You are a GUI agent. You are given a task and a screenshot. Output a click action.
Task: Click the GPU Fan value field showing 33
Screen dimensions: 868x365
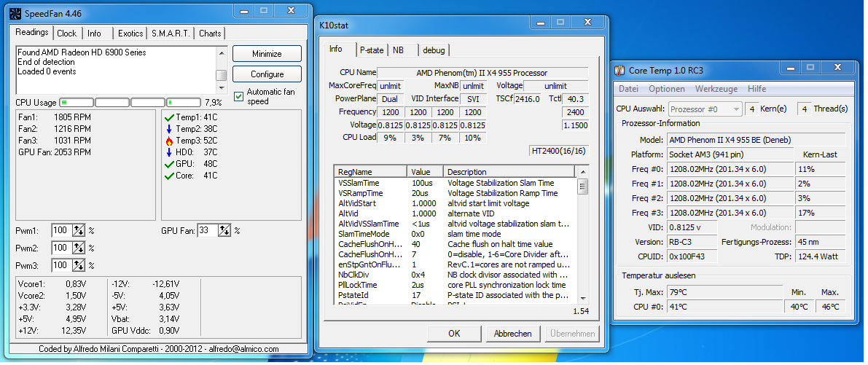[208, 231]
